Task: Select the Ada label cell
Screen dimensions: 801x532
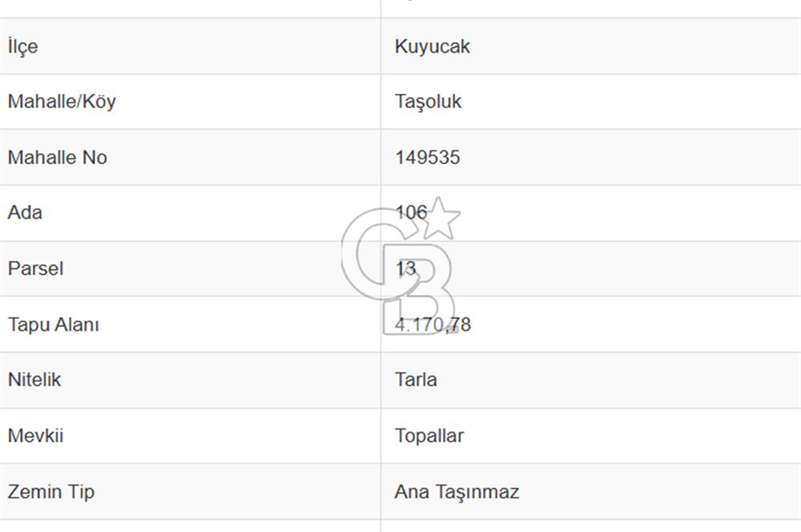Action: (190, 212)
